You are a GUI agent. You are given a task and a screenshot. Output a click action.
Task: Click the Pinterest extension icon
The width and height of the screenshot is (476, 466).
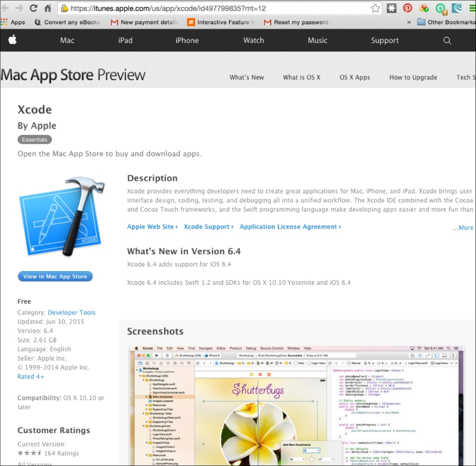tap(407, 8)
